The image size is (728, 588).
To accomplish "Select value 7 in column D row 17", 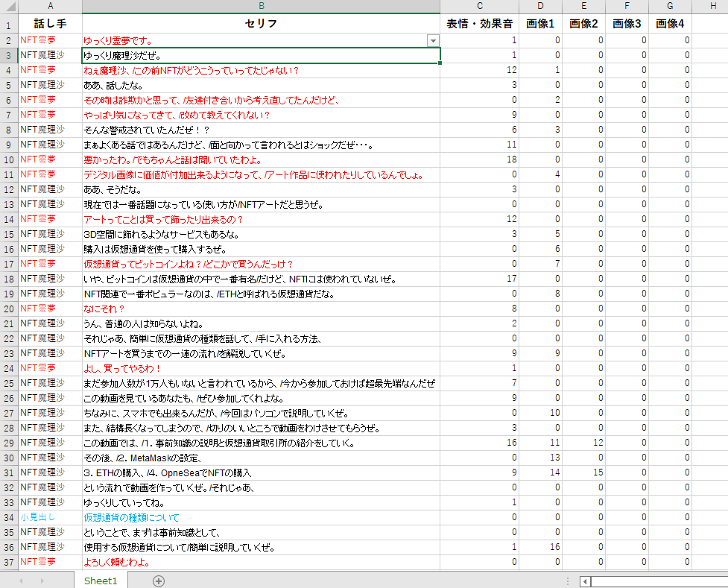I will point(540,264).
